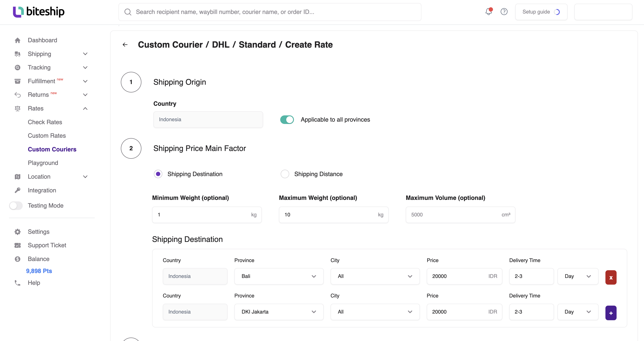
Task: Click the Setup guide button
Action: click(541, 12)
